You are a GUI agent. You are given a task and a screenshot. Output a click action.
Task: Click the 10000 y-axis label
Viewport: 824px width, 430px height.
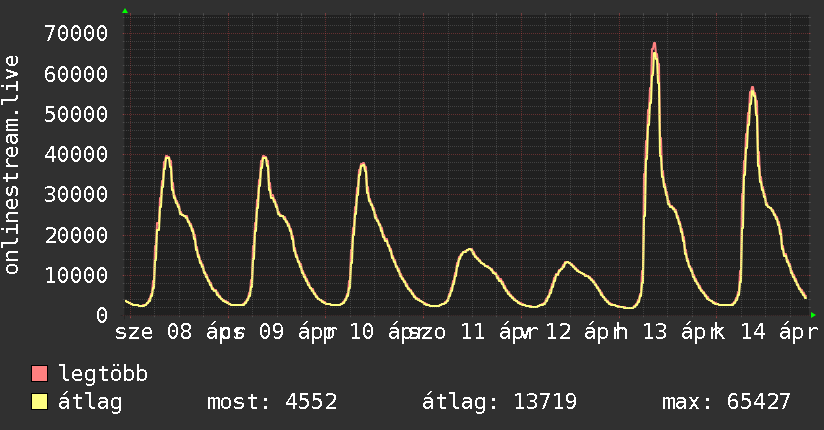(x=76, y=275)
